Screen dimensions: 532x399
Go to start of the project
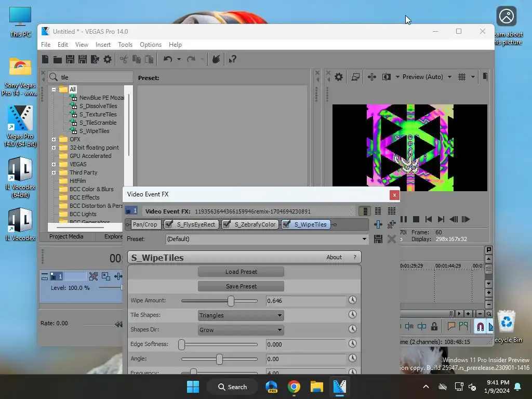(x=429, y=220)
